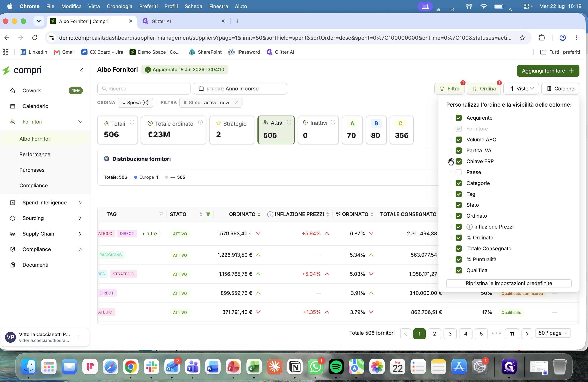Sort by % ORDINATO column arrows
Screen dimensions: 588x382
coord(372,214)
